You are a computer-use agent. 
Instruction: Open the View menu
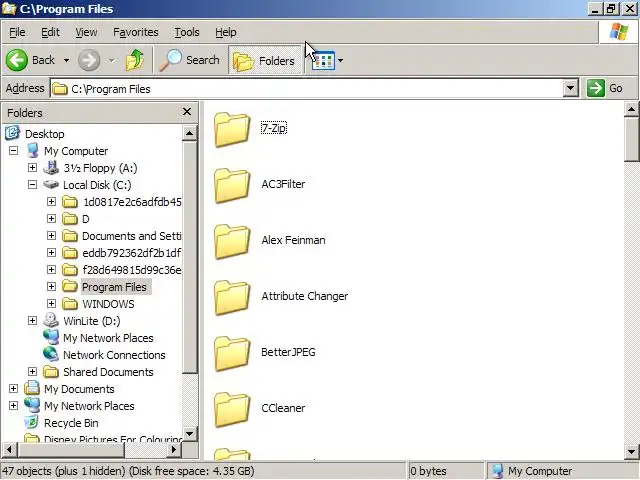click(86, 32)
